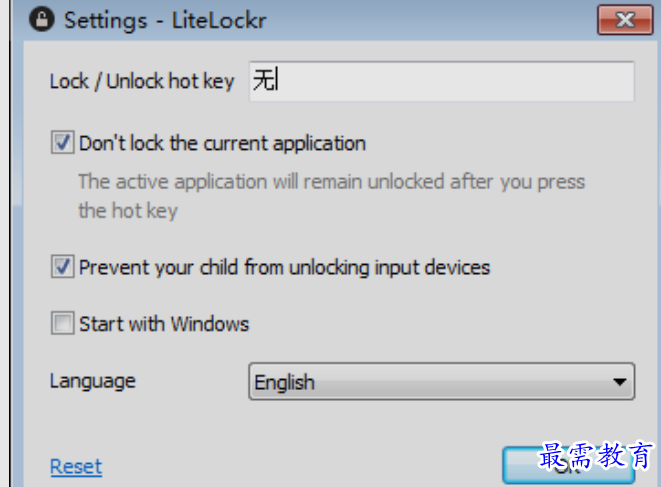Click the "Prevent your child from unlocking input devices" label
This screenshot has width=661, height=487.
285,268
